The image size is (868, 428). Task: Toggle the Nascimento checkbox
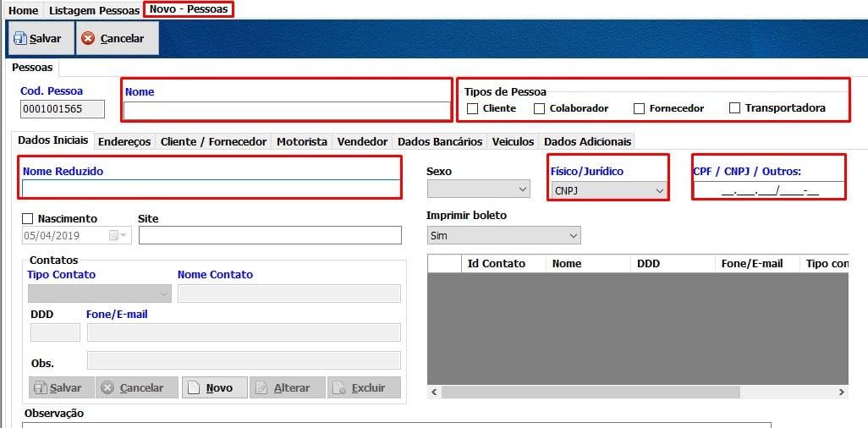tap(28, 219)
